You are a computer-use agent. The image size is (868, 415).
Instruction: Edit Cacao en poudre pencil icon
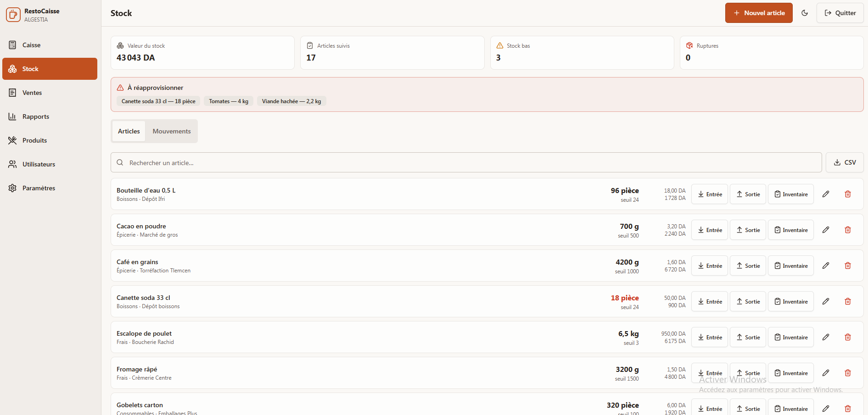click(826, 230)
